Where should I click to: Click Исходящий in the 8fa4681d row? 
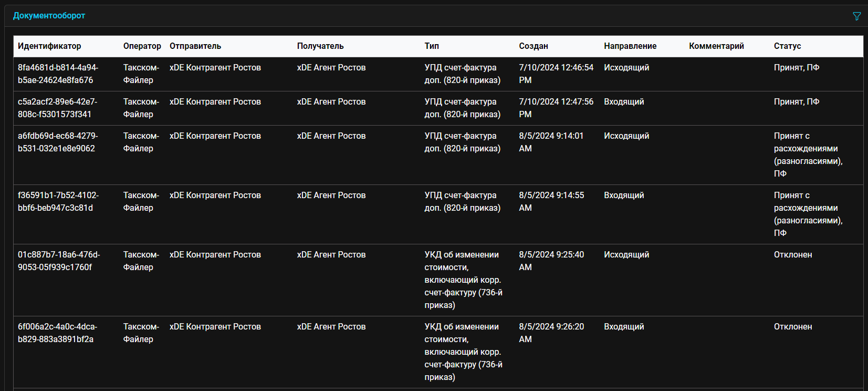(626, 68)
